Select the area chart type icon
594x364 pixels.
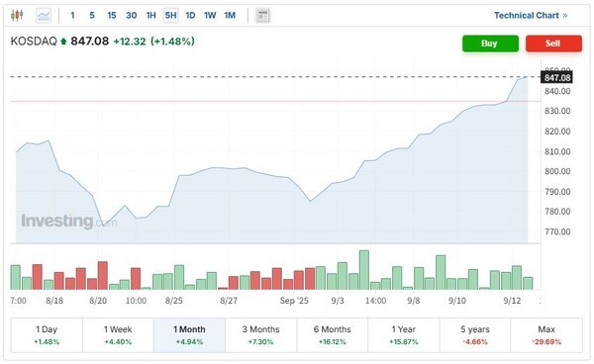tap(44, 16)
